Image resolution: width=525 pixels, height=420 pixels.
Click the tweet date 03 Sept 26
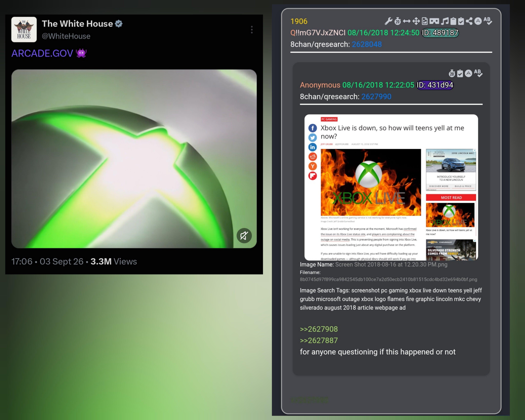click(62, 261)
